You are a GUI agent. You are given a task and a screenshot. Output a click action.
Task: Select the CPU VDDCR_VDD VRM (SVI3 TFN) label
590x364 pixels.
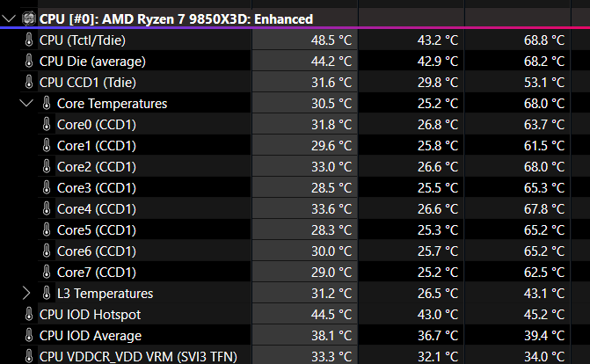[x=138, y=356]
